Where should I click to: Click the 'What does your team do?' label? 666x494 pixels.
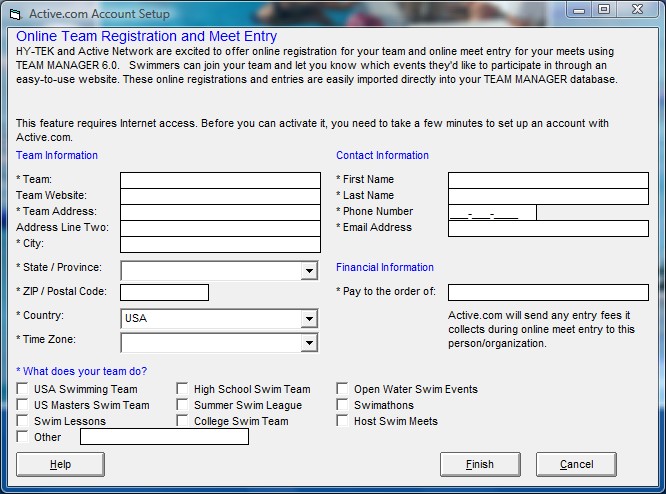pyautogui.click(x=82, y=371)
